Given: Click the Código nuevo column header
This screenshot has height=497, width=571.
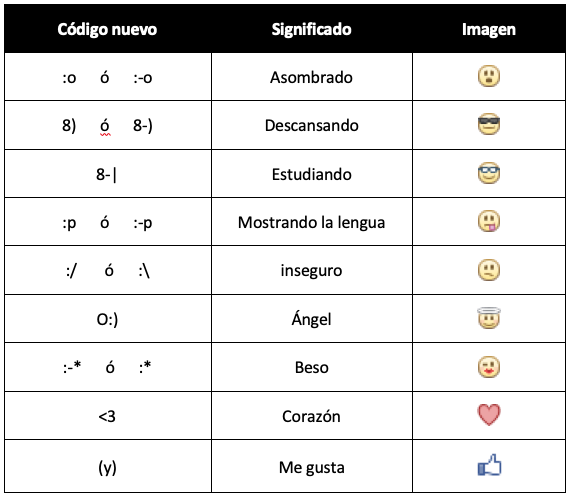Looking at the screenshot, I should (x=107, y=29).
